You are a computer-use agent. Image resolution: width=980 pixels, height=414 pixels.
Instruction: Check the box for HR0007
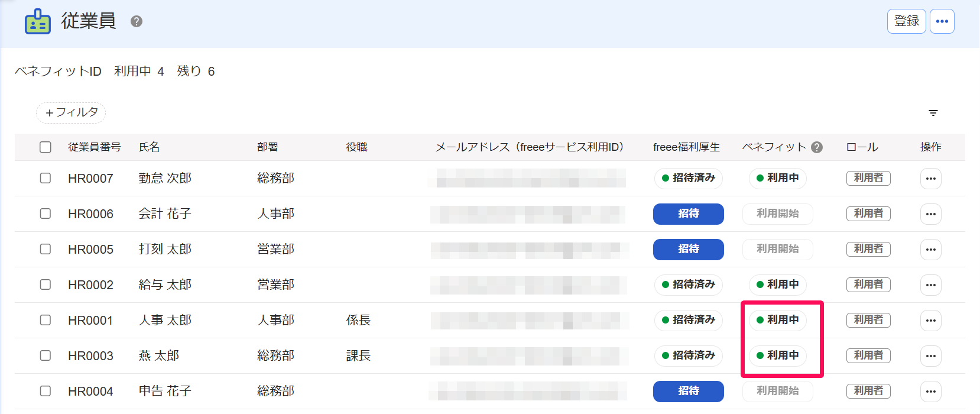point(46,178)
